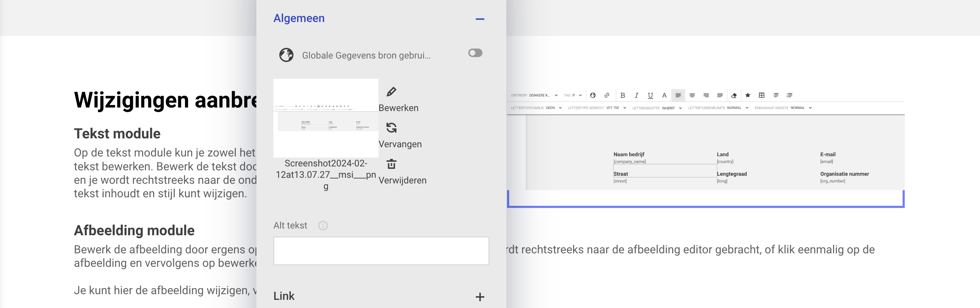Click the Screenshot2024-02-12 file name

click(326, 175)
